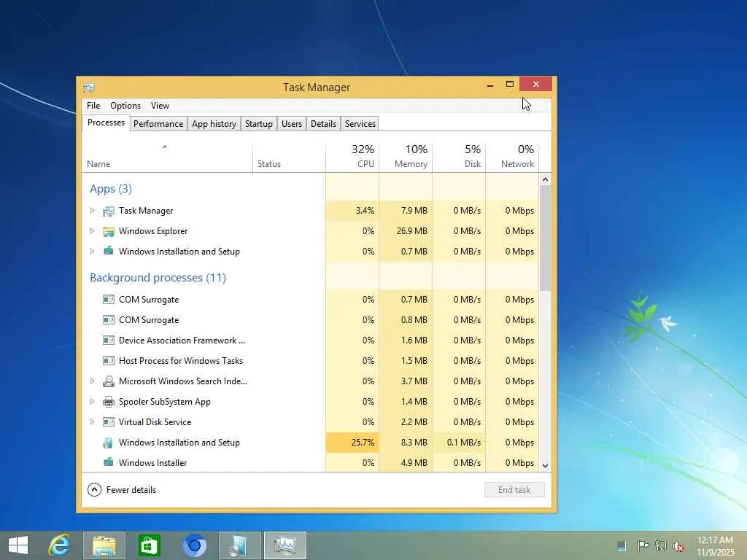Expand the Spooler SubSystem App row
The image size is (747, 560).
[x=93, y=402]
